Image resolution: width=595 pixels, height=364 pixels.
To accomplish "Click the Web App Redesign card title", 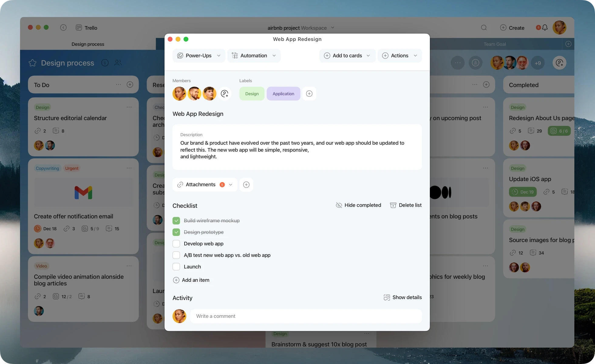I will click(x=198, y=114).
